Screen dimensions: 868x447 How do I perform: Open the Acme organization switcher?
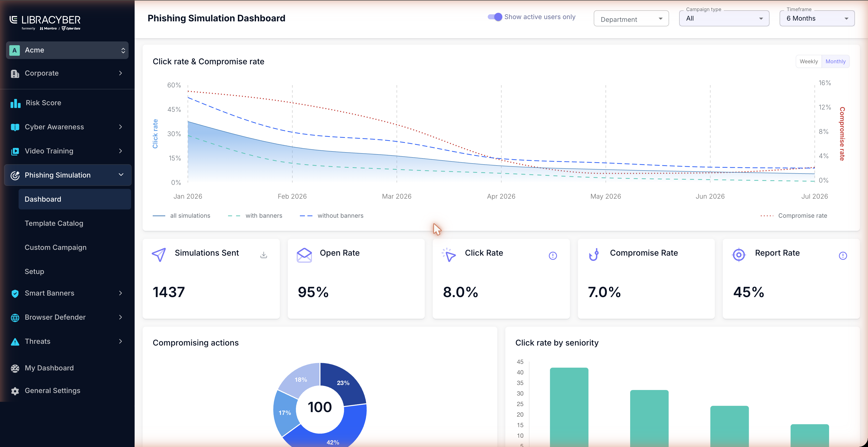[67, 50]
